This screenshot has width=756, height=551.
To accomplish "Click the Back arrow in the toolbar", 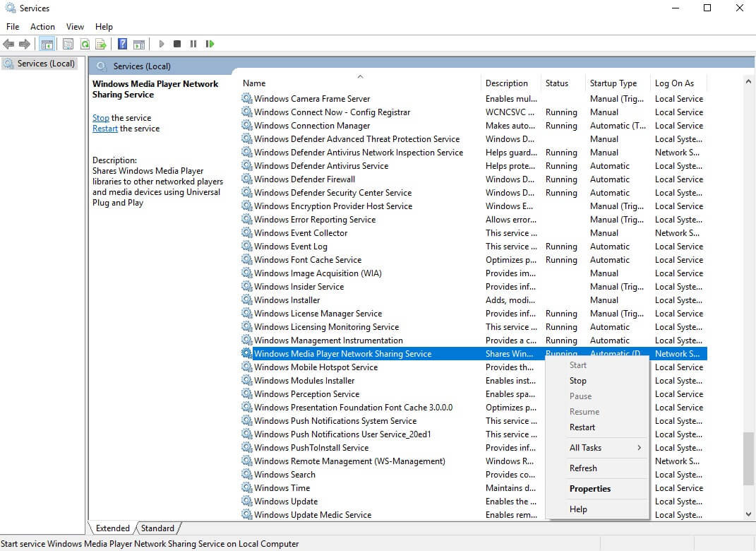I will click(x=8, y=44).
